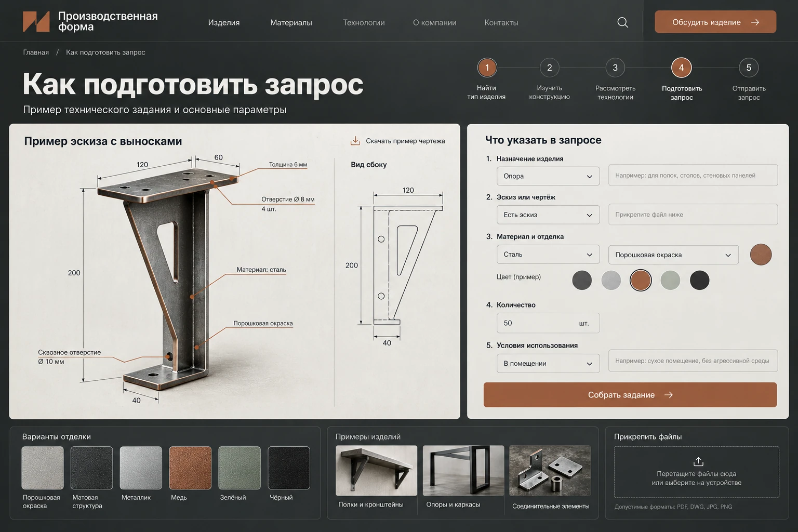The width and height of the screenshot is (798, 532).
Task: Open the Материалы menu item
Action: pyautogui.click(x=291, y=22)
